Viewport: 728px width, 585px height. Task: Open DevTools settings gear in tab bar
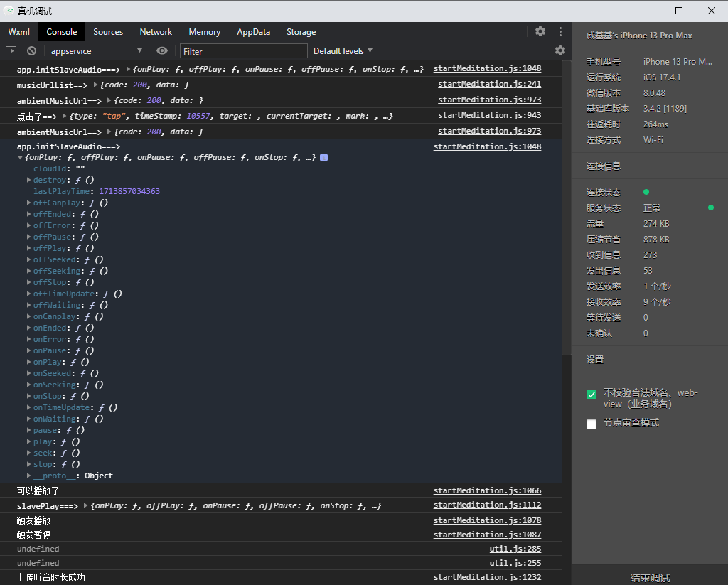(x=540, y=31)
